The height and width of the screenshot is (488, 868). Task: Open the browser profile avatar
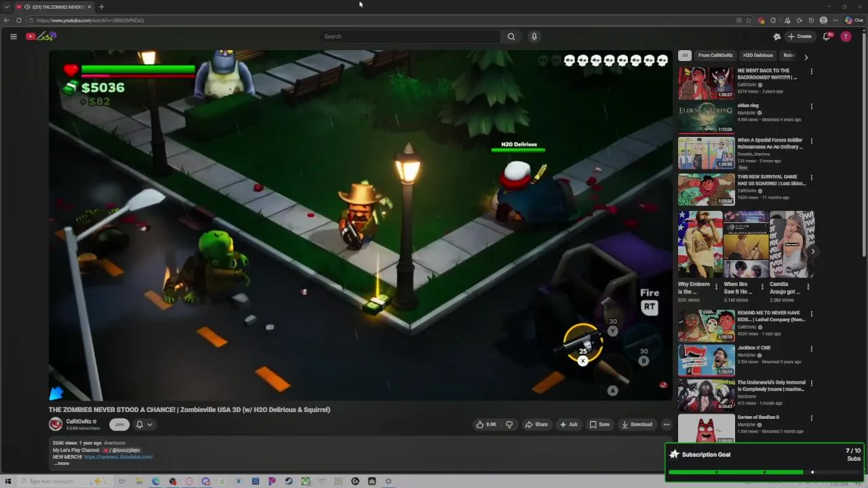(823, 20)
